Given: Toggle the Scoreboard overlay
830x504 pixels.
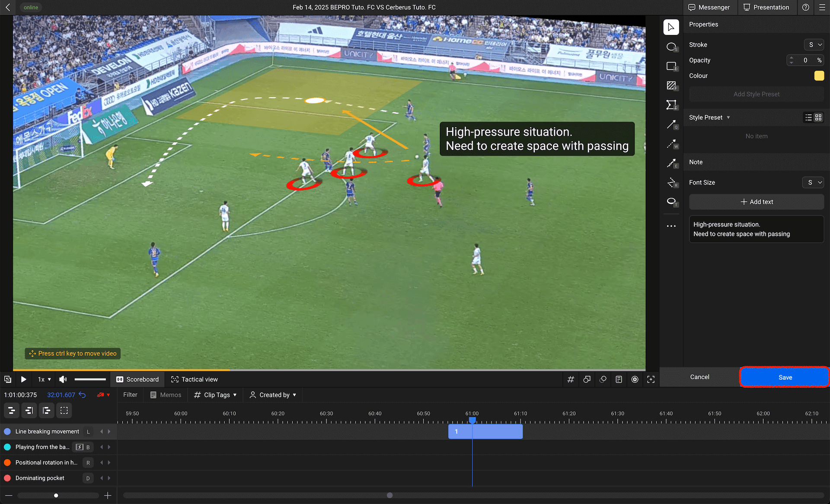Looking at the screenshot, I should click(x=137, y=379).
